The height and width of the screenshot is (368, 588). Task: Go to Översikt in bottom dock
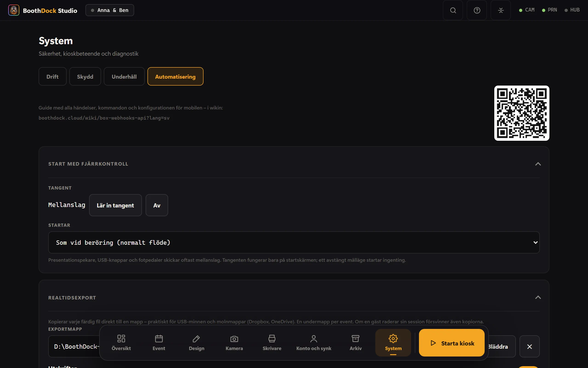(x=121, y=342)
